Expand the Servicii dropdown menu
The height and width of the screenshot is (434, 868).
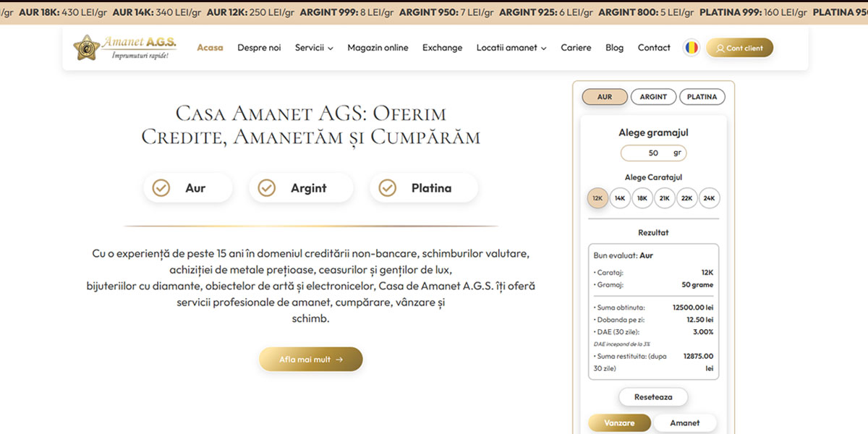tap(313, 48)
